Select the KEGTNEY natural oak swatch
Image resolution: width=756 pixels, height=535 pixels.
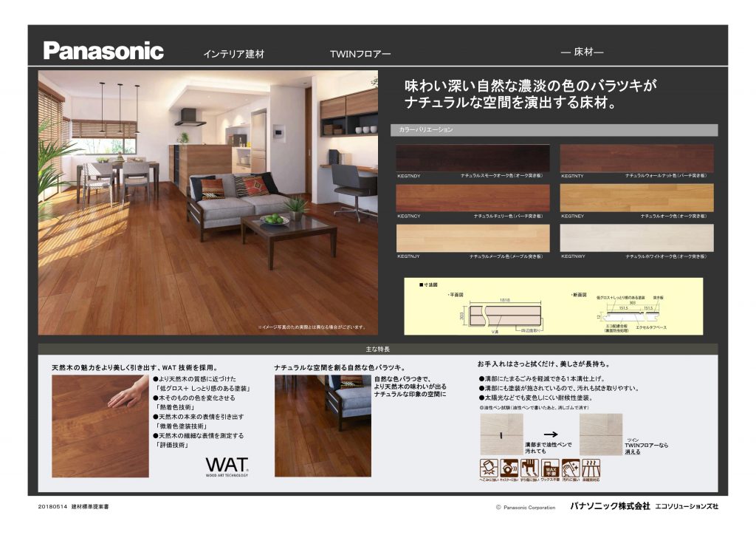637,198
